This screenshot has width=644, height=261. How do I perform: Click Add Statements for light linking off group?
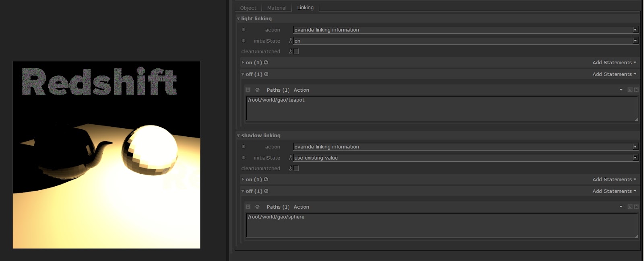point(614,74)
